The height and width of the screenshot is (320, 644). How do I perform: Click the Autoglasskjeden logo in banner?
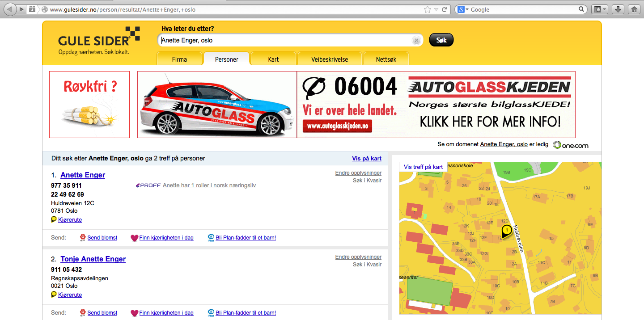click(489, 87)
